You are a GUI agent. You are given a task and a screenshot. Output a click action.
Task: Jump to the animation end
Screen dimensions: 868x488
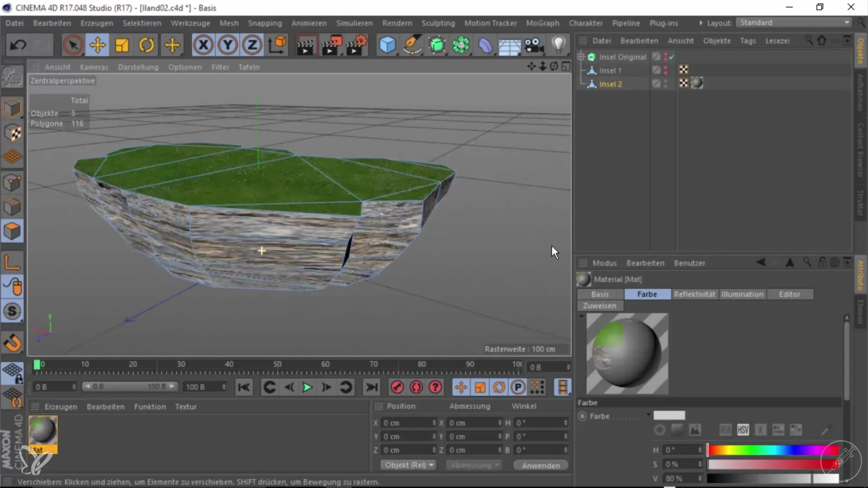(x=372, y=387)
